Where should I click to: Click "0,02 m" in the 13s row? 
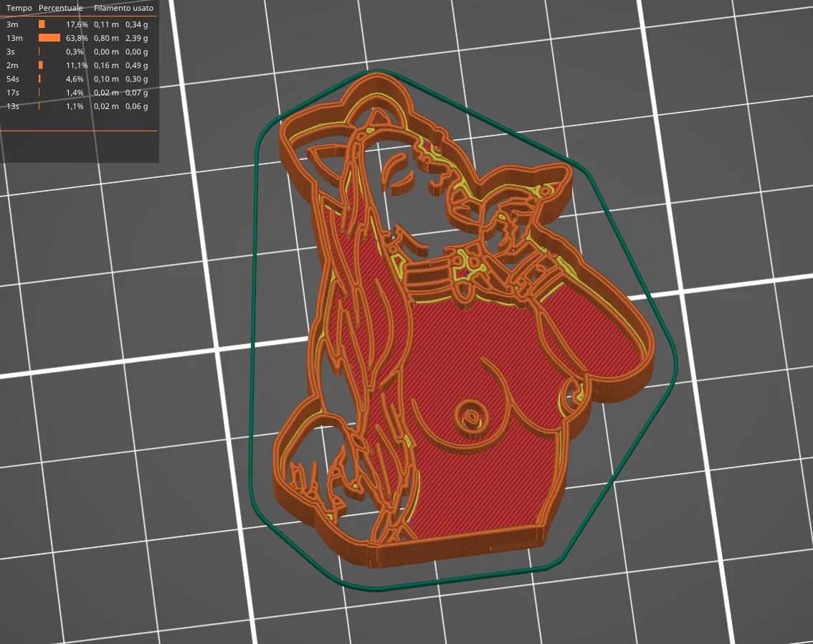click(106, 105)
